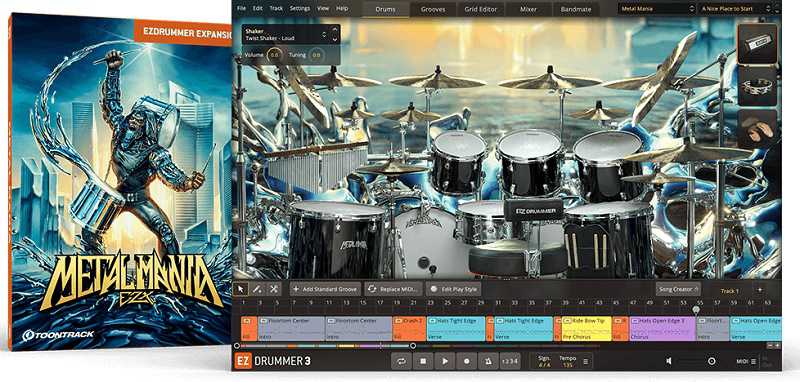Click the left floor tom with logo

tap(338, 239)
